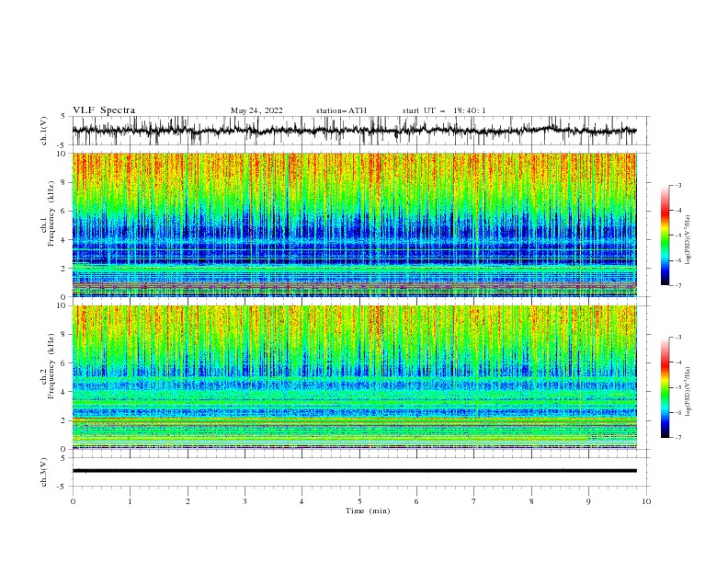The width and height of the screenshot is (728, 563).
Task: Click the "-7" label on lower color bar
Action: (678, 438)
